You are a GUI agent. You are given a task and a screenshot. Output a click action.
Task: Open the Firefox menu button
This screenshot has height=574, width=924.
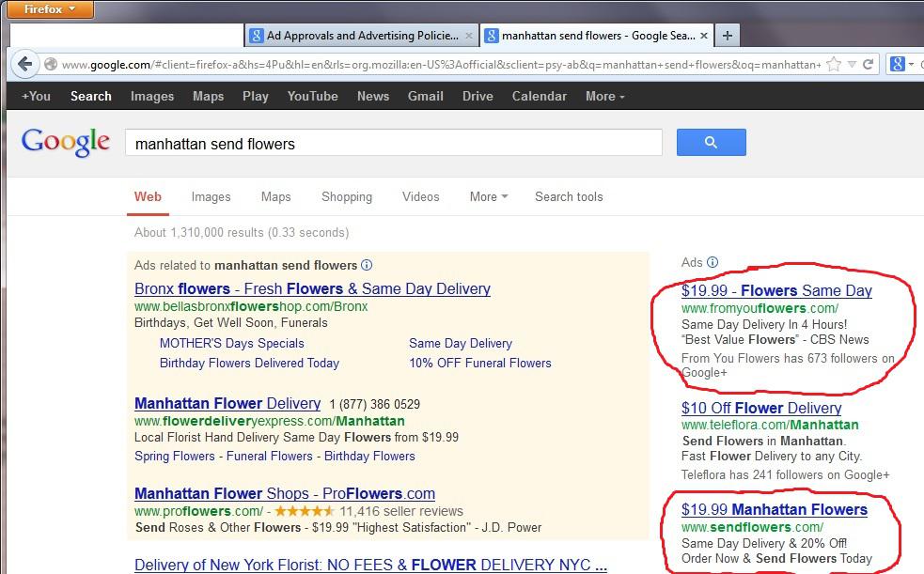coord(50,8)
